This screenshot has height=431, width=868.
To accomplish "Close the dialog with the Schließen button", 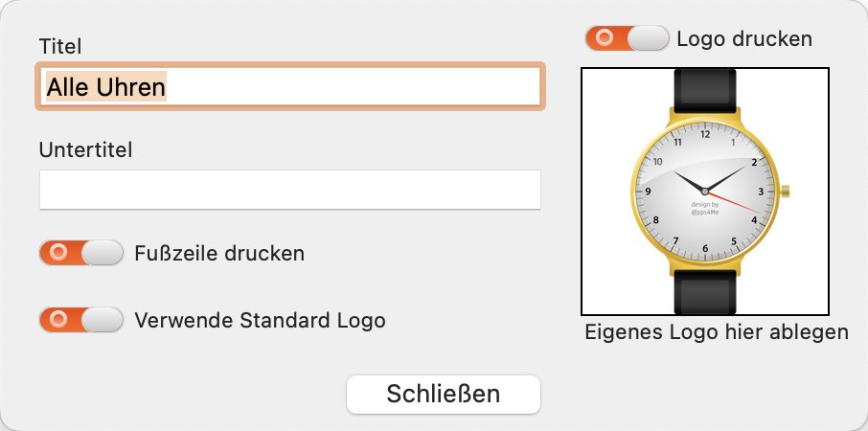I will point(444,395).
